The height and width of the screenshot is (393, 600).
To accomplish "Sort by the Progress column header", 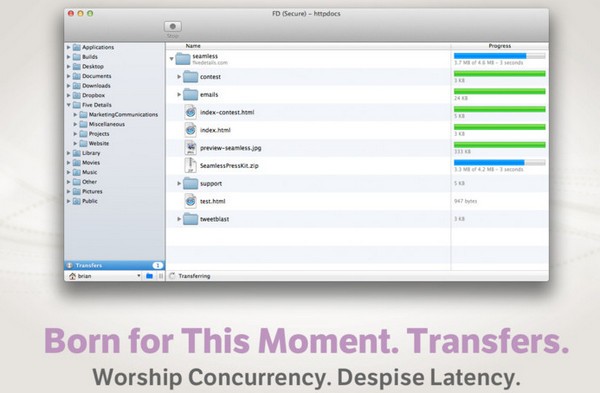I will point(500,46).
